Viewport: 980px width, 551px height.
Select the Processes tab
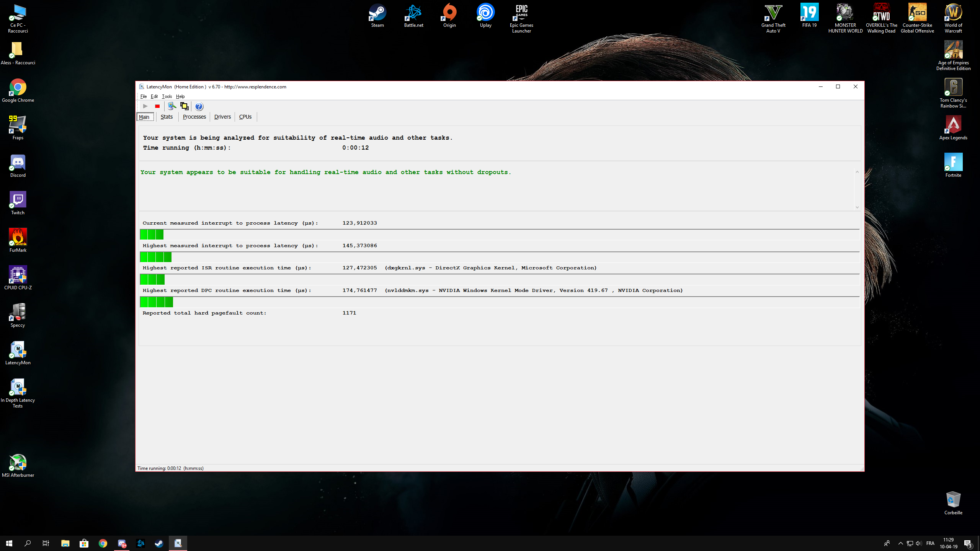tap(194, 117)
